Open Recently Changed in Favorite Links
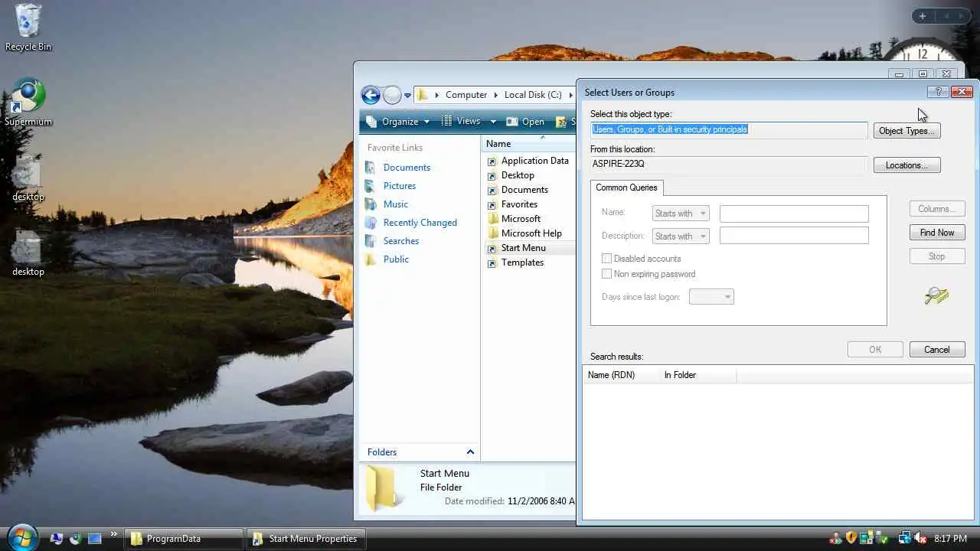The image size is (980, 551). [x=420, y=223]
